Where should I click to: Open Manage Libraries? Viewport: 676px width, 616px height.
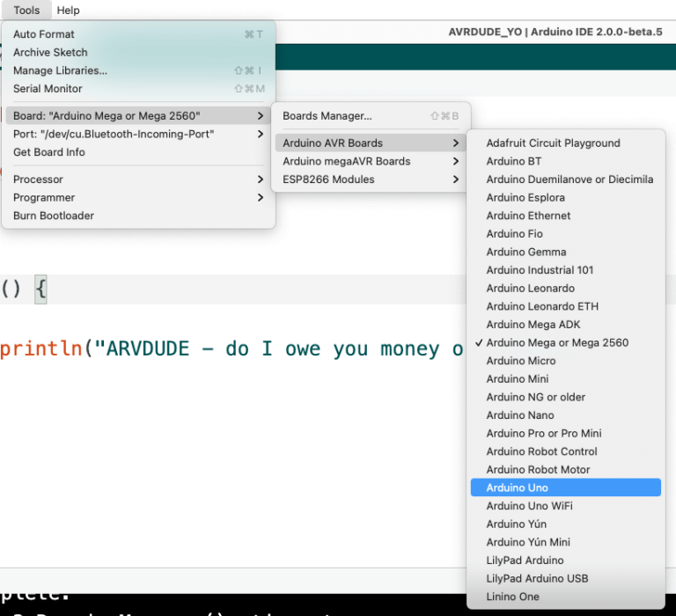click(138, 70)
